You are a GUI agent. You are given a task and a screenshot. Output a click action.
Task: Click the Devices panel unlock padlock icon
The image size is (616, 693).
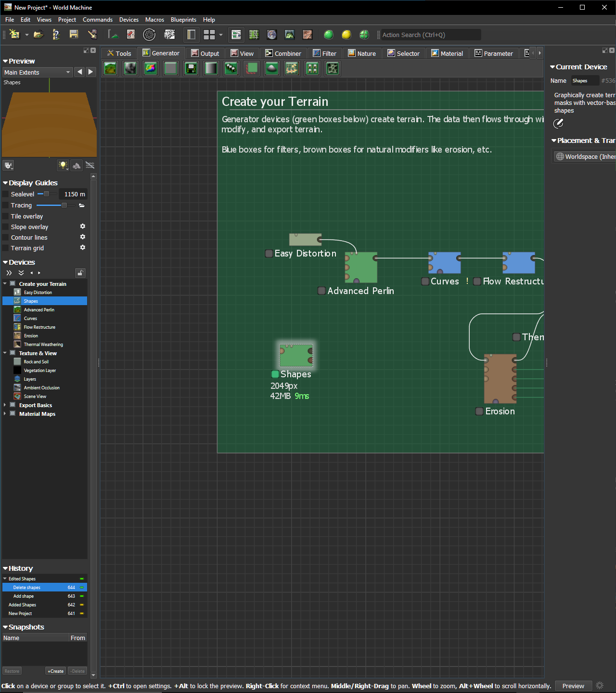80,273
